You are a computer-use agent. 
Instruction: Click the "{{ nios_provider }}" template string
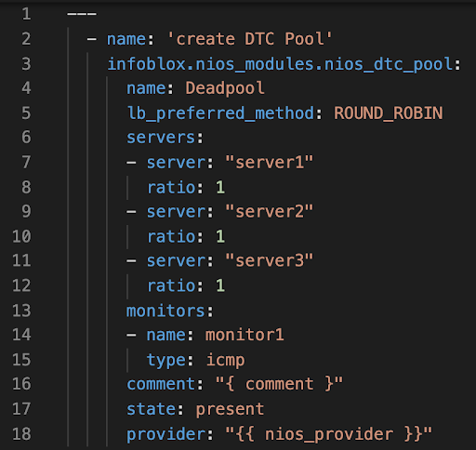[328, 433]
